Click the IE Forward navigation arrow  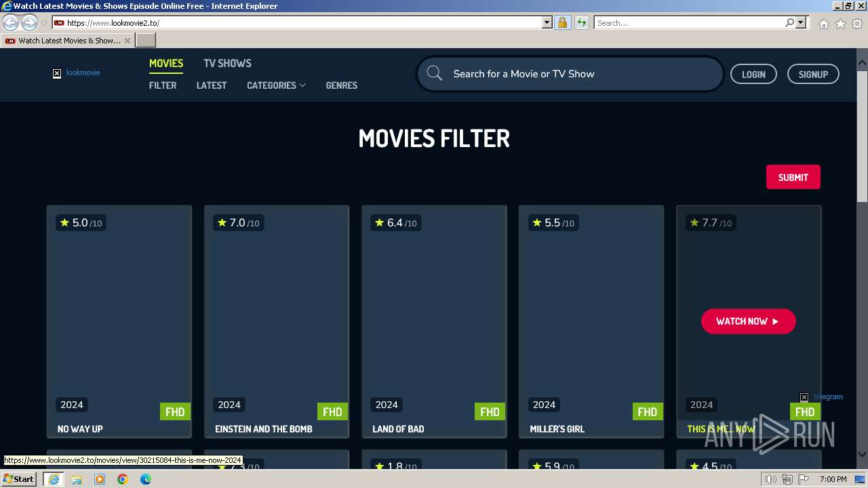29,22
